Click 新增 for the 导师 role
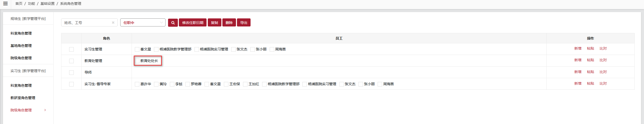The image size is (644, 124). point(578,72)
